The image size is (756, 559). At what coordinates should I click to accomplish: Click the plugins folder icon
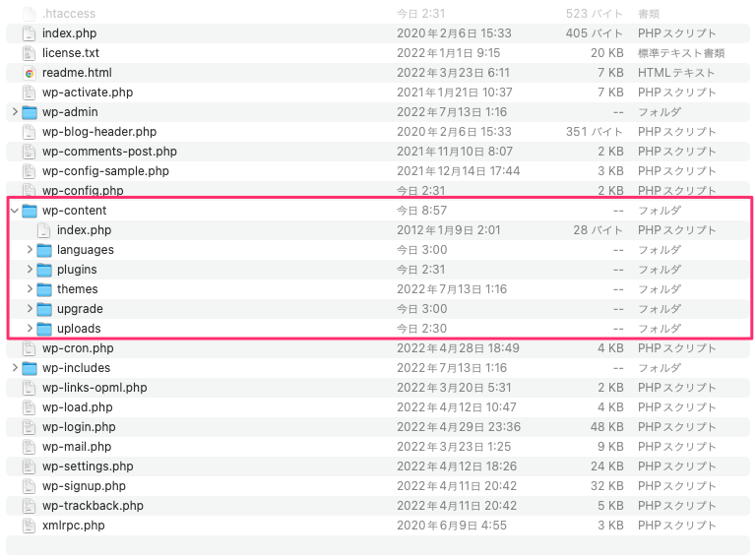click(44, 270)
